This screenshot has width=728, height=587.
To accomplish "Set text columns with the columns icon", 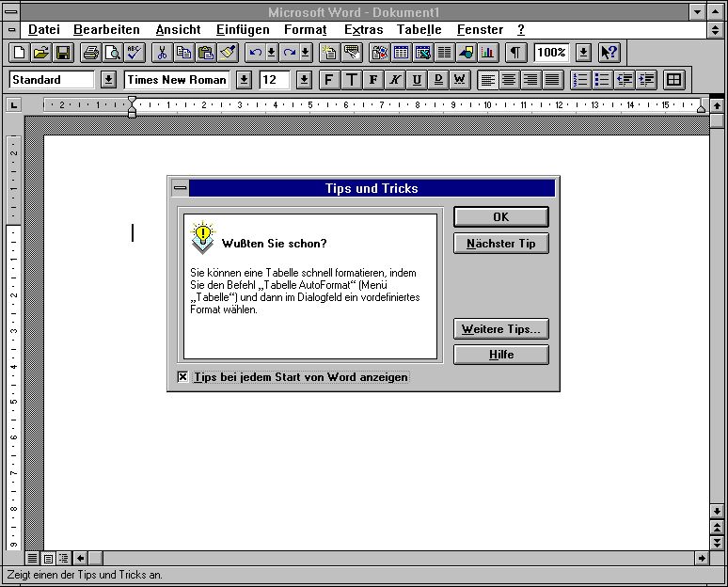I will pyautogui.click(x=444, y=53).
